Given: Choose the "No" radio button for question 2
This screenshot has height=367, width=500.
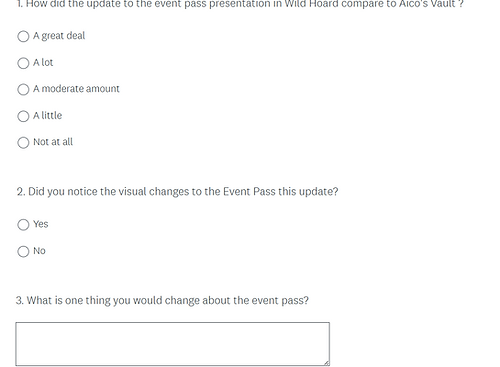Looking at the screenshot, I should pos(23,251).
